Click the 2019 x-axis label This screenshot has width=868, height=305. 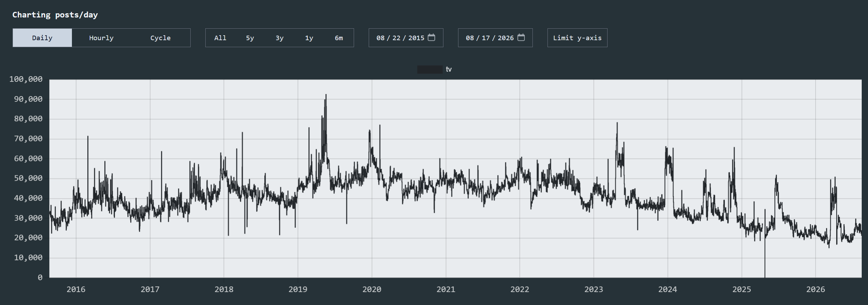pos(298,289)
